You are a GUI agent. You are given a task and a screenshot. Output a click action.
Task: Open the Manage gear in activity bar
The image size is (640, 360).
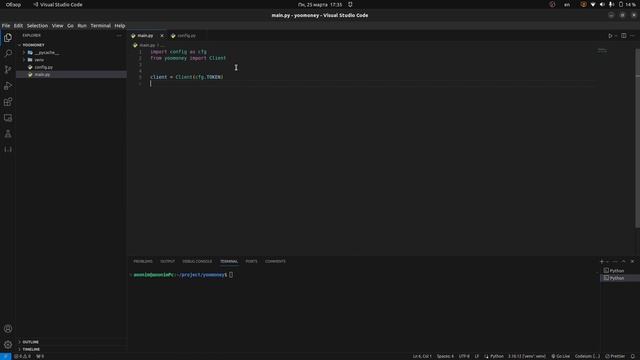coord(8,344)
